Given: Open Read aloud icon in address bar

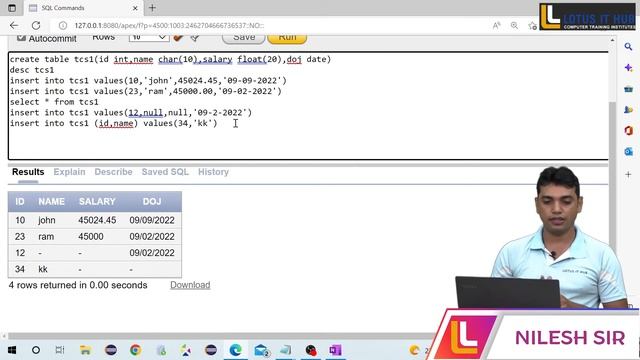Looking at the screenshot, I should point(496,26).
